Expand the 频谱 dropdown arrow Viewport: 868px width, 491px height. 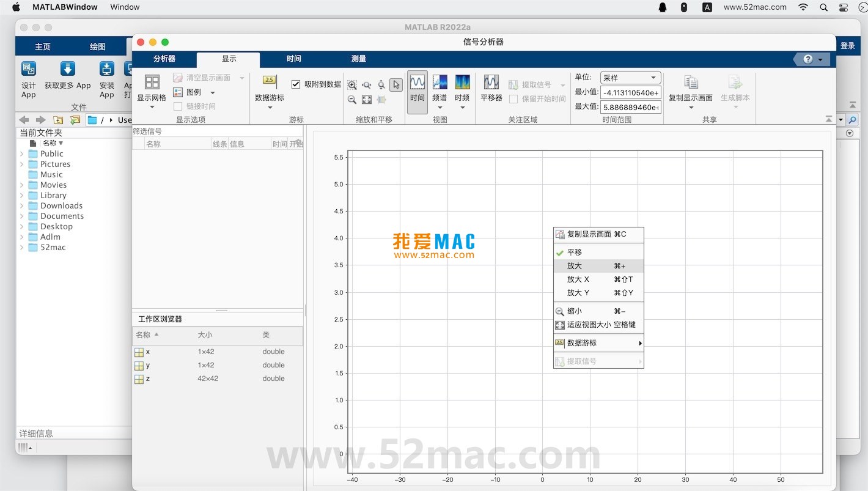click(440, 108)
